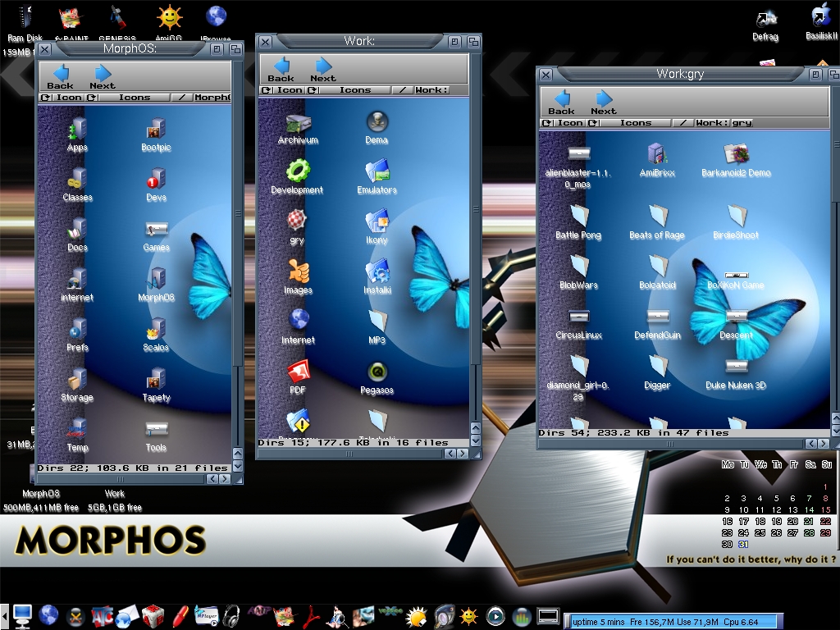This screenshot has width=840, height=630.
Task: Launch BasiliskII from the desktop
Action: click(x=821, y=22)
